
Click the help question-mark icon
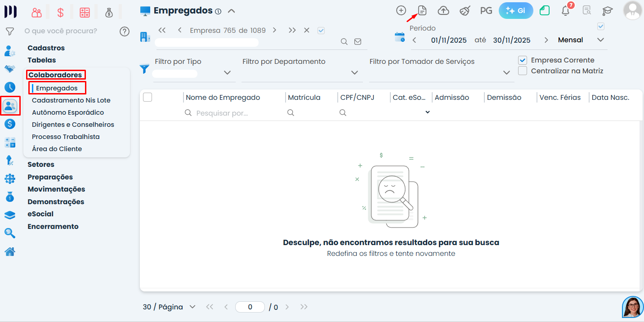125,31
